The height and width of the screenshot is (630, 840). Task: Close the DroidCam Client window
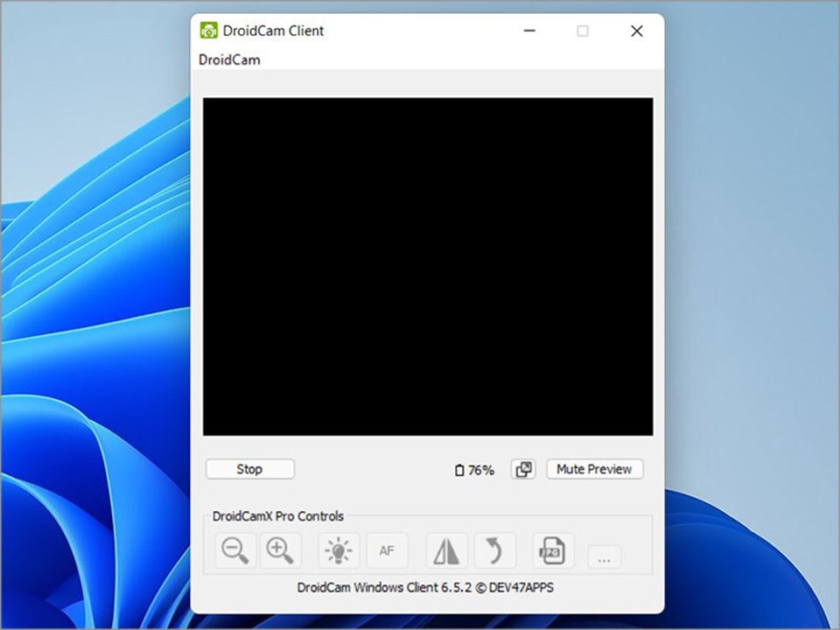(x=636, y=31)
